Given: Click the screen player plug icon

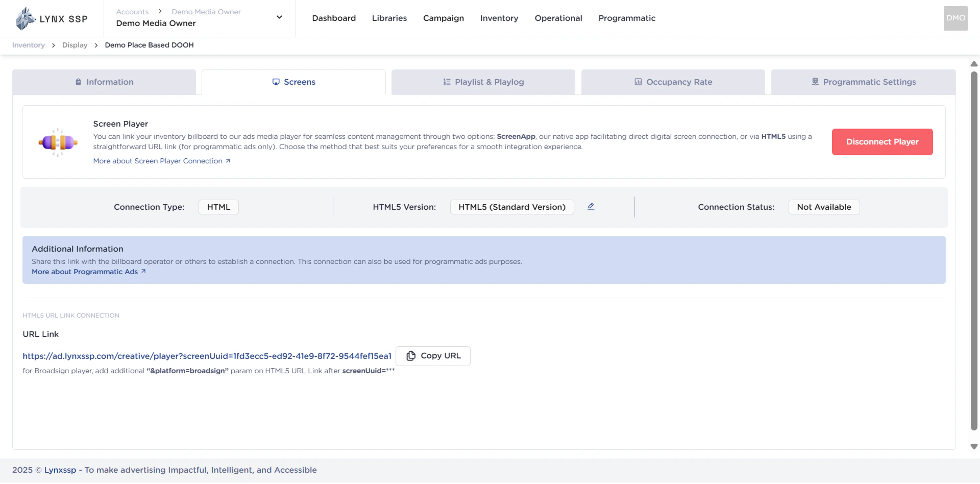Looking at the screenshot, I should coord(58,142).
